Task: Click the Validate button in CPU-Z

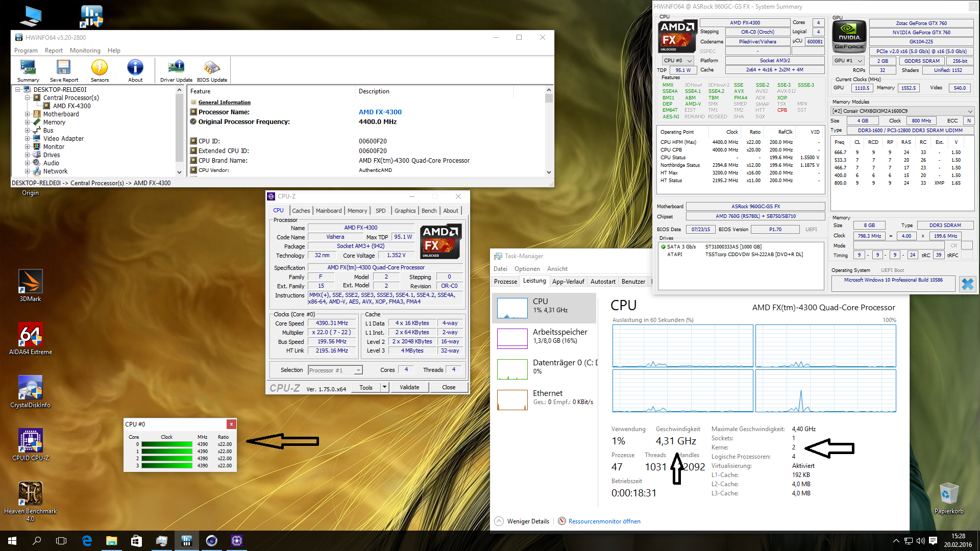Action: tap(409, 387)
